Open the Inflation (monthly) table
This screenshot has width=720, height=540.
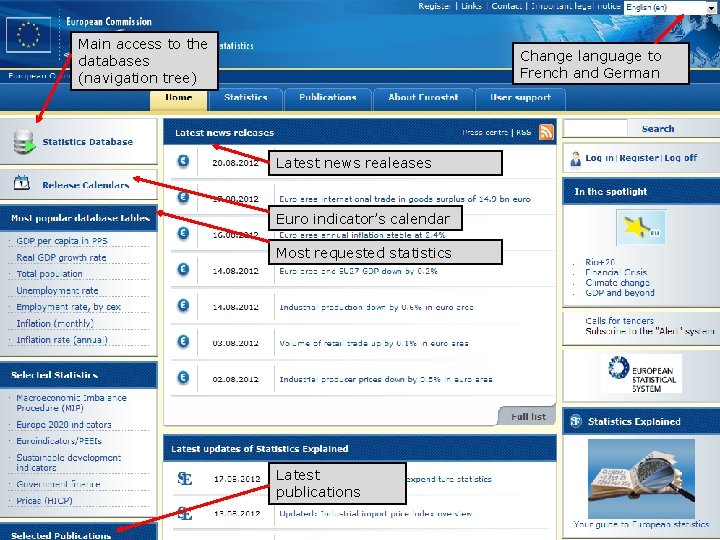pos(55,323)
